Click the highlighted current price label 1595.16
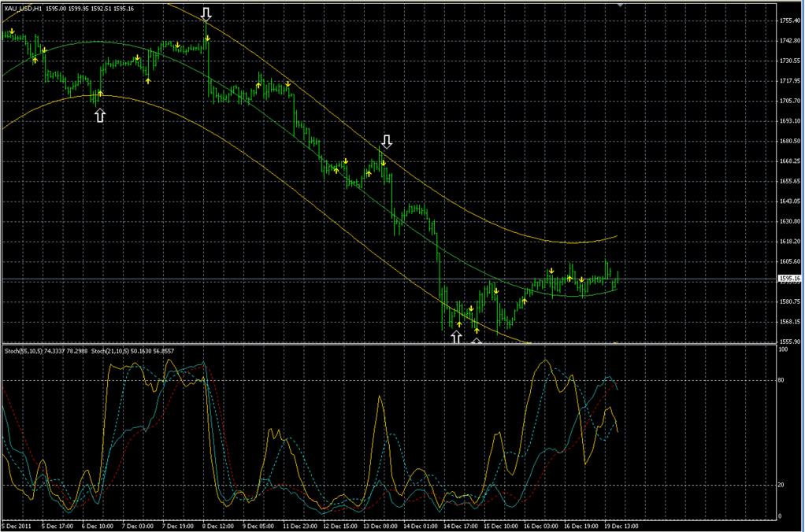This screenshot has height=532, width=805. click(x=789, y=279)
